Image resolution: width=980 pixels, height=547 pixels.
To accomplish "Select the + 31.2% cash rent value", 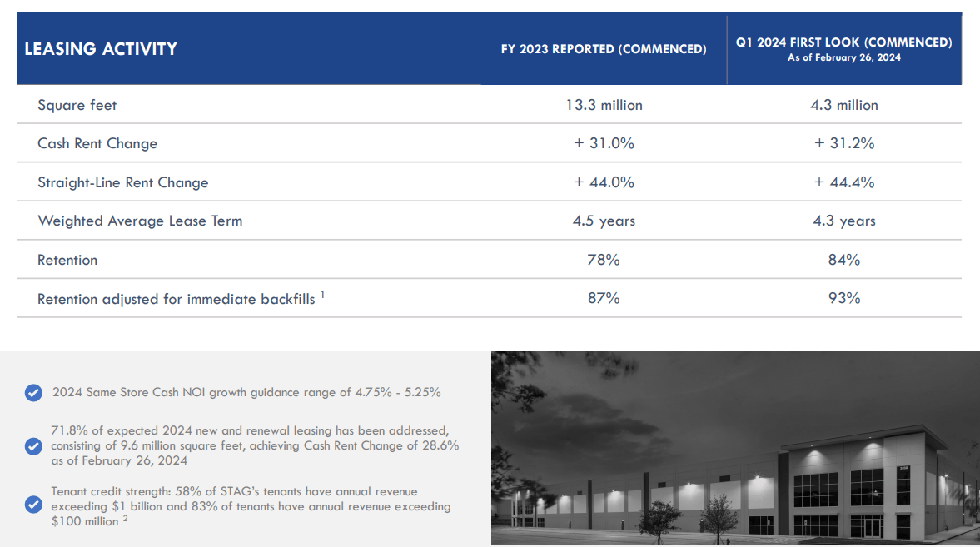I will coord(843,143).
